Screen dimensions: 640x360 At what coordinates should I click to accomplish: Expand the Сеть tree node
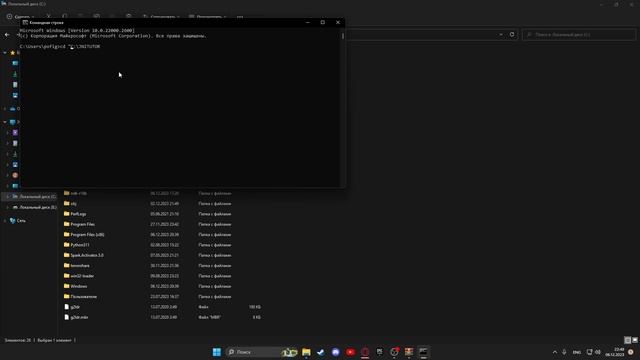(x=5, y=220)
